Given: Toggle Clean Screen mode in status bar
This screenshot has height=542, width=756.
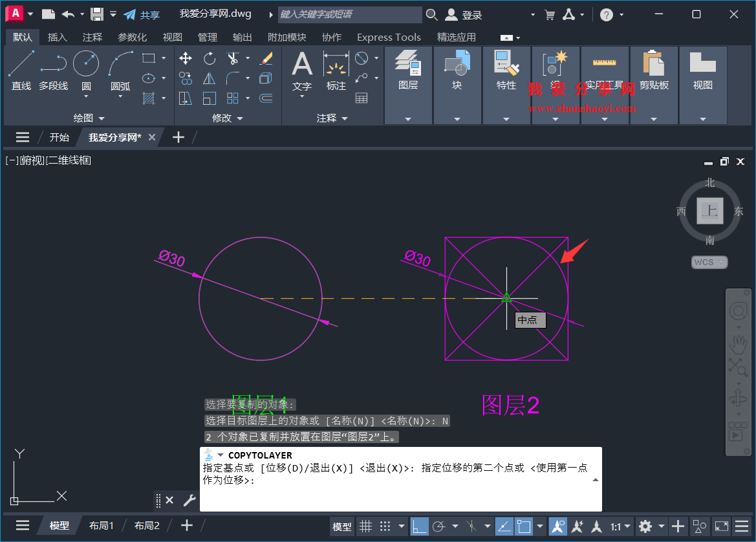Looking at the screenshot, I should tap(721, 526).
